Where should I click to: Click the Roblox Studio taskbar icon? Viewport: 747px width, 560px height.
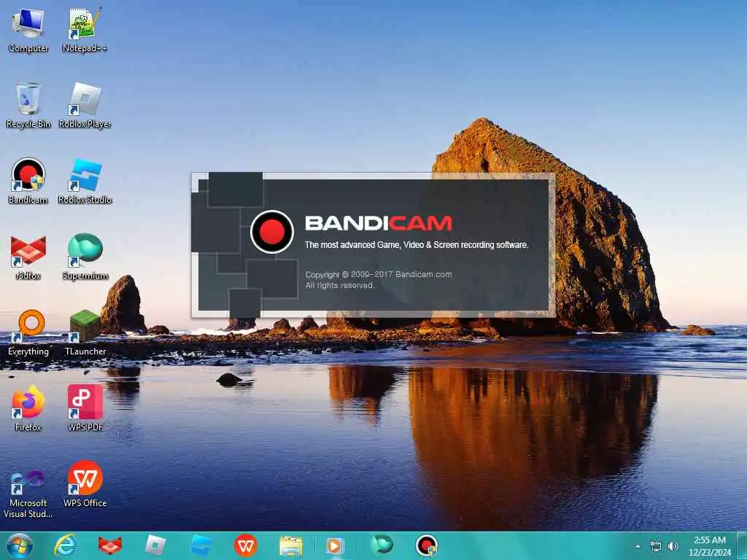click(200, 545)
